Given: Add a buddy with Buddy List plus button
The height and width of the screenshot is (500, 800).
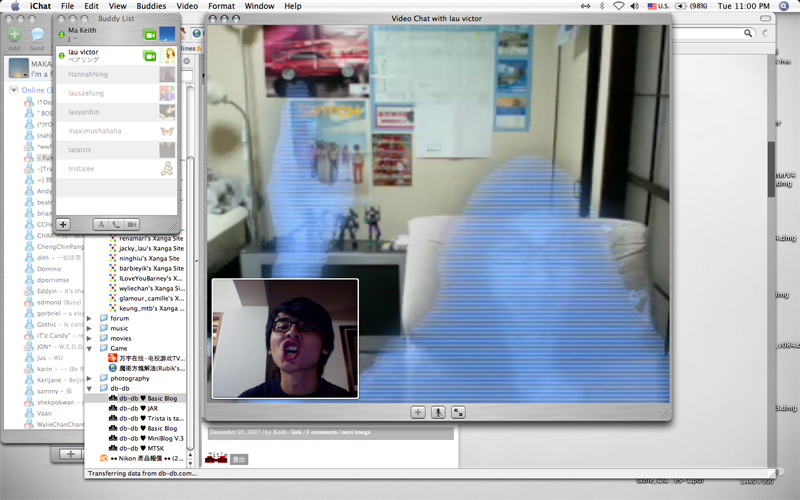Looking at the screenshot, I should 63,224.
